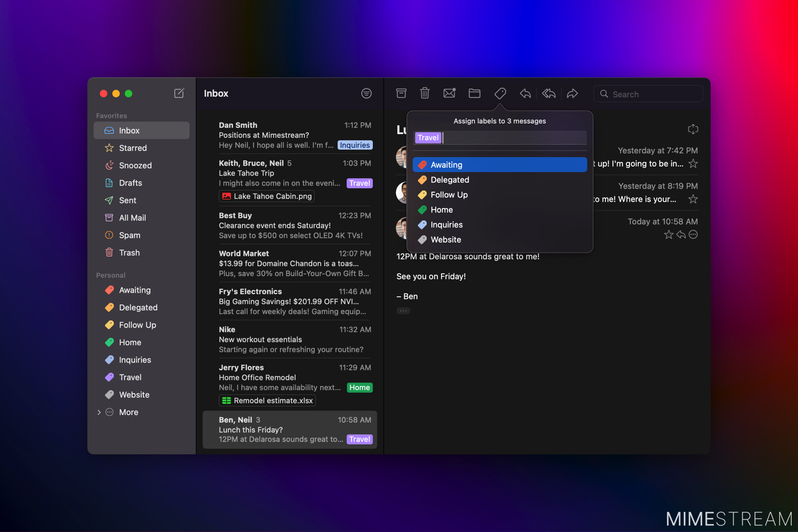Open the Snoozed mailbox
The image size is (798, 532).
pos(142,165)
